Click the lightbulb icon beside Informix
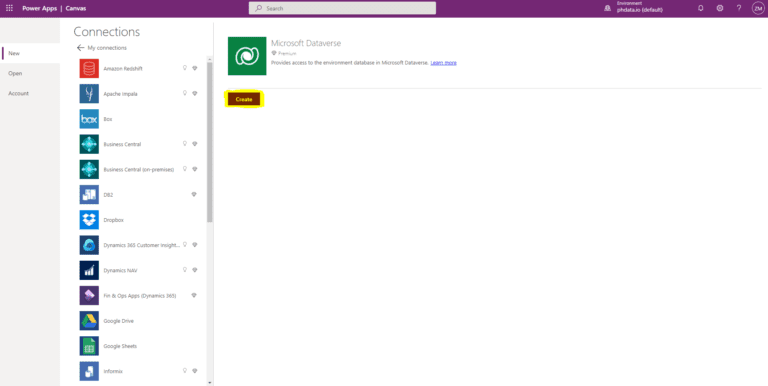The image size is (768, 386). click(185, 371)
